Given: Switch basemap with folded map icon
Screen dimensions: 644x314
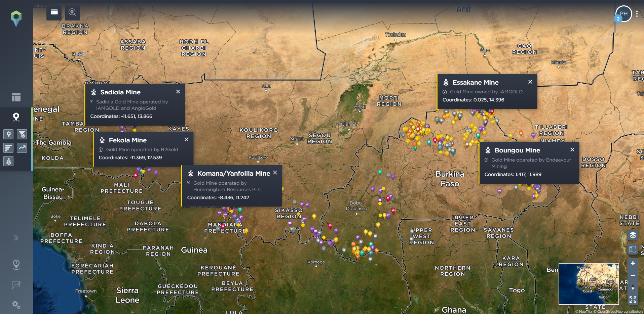Looking at the screenshot, I should pyautogui.click(x=633, y=249).
